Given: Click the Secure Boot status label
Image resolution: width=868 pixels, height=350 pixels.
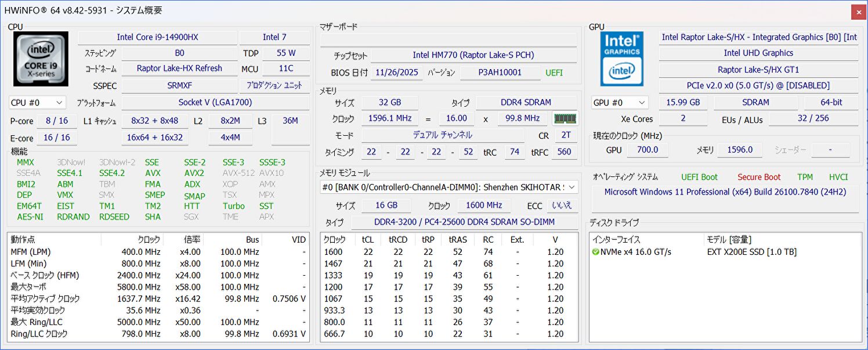Looking at the screenshot, I should pos(758,177).
